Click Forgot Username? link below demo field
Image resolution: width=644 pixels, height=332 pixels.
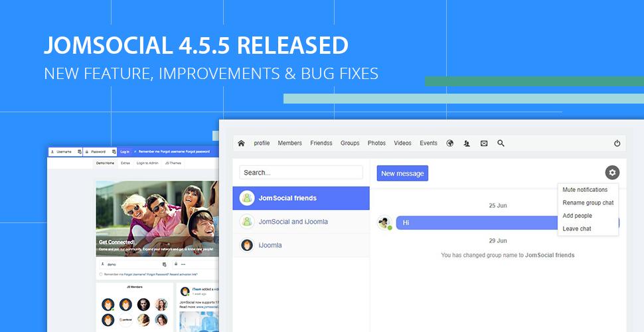[x=135, y=274]
